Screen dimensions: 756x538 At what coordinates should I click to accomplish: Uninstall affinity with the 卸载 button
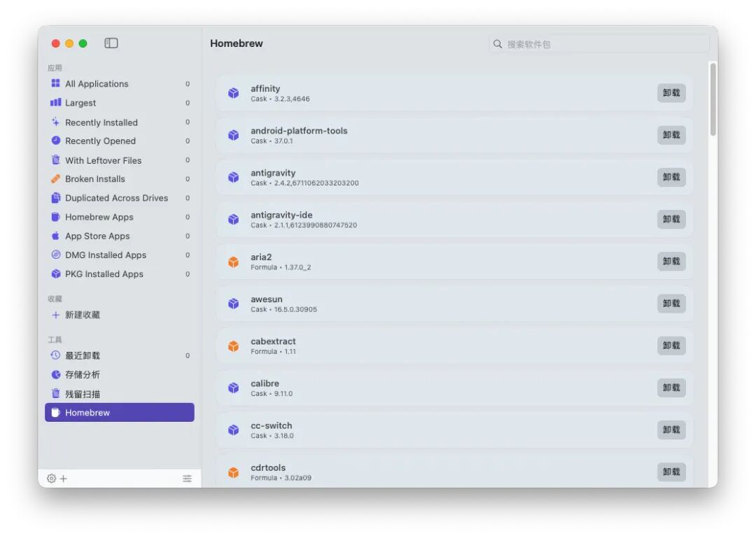click(671, 92)
